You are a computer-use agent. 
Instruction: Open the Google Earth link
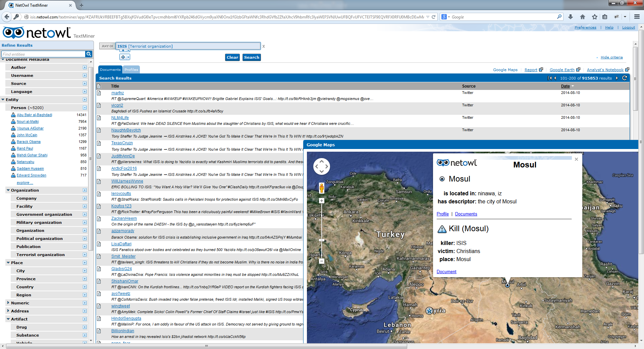pos(562,70)
